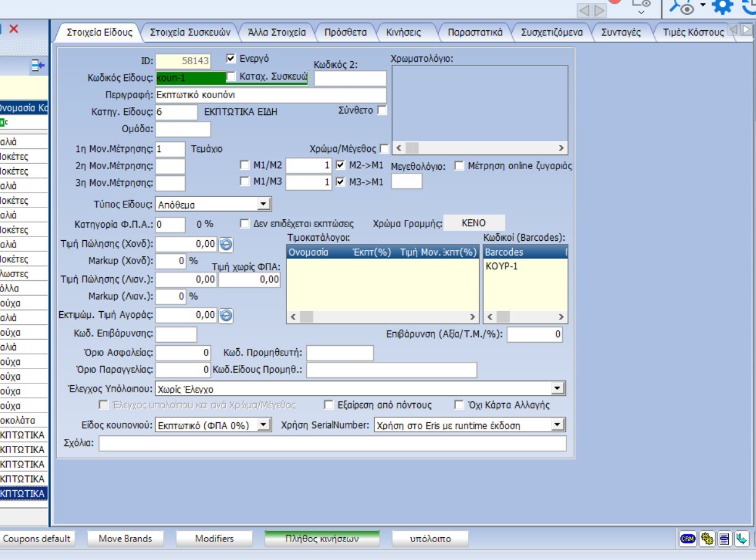This screenshot has height=560, width=756.
Task: Toggle the Καταχ. Συσκευών checkbox
Action: tap(231, 77)
